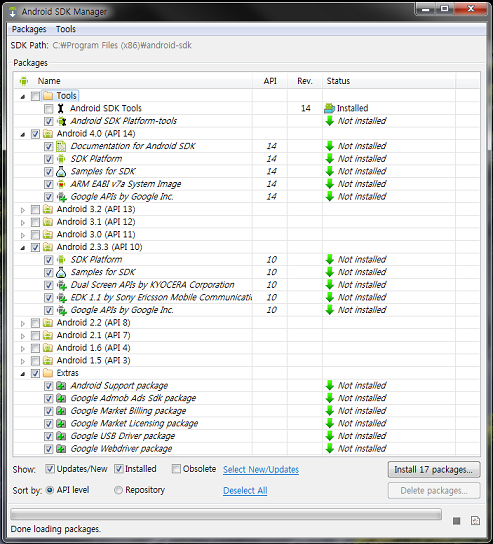
Task: Click the Android 3.2 (API 13) folder icon
Action: pos(48,209)
